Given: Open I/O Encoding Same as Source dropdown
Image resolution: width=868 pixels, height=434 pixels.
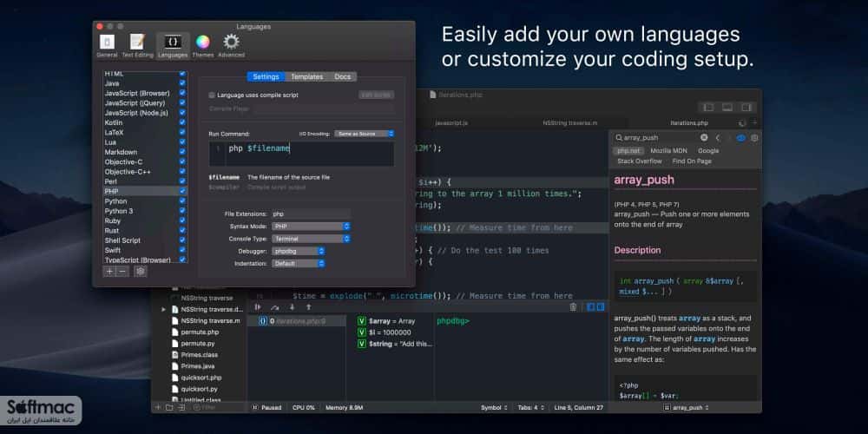Looking at the screenshot, I should point(365,134).
